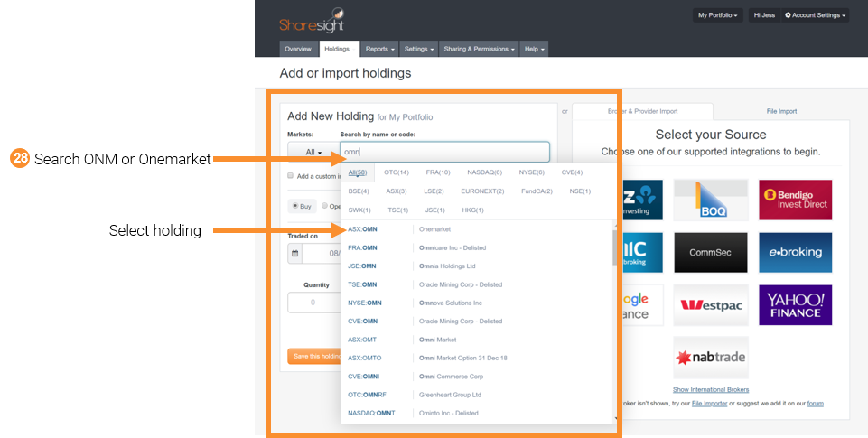The width and height of the screenshot is (868, 438).
Task: Open the My Portfolio dropdown
Action: [x=717, y=15]
